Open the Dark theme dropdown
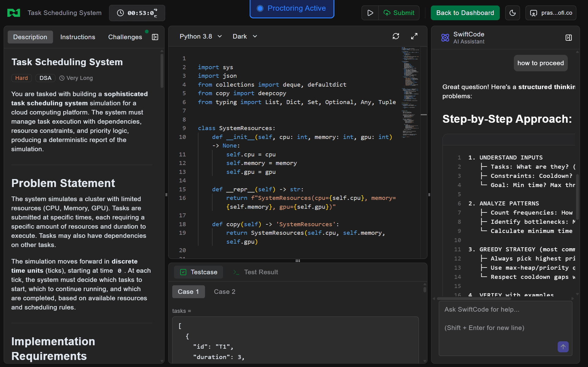Screen dimensions: 588x367 [x=245, y=36]
